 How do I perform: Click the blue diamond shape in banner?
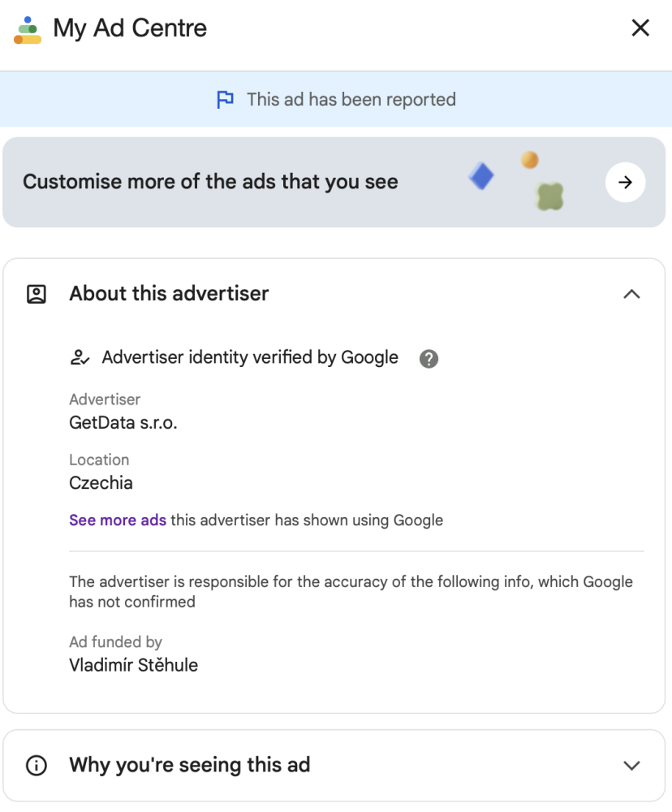click(x=482, y=176)
